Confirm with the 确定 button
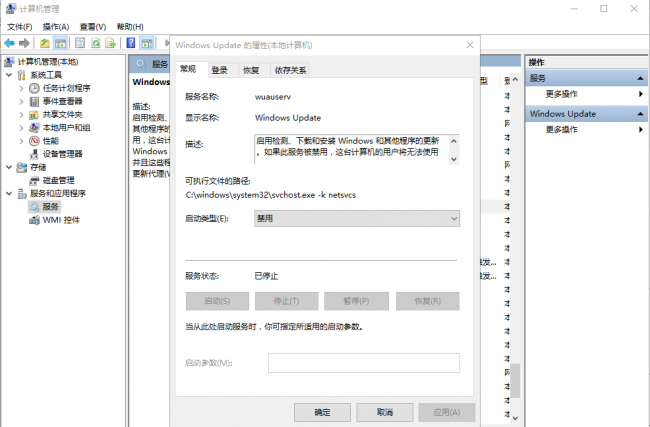This screenshot has width=650, height=427. tap(322, 412)
